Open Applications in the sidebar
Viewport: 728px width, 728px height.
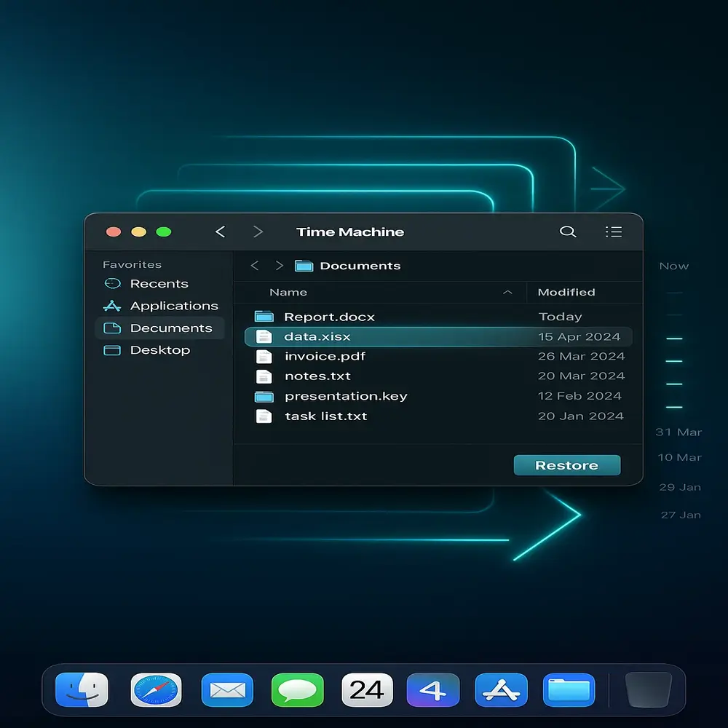tap(174, 306)
